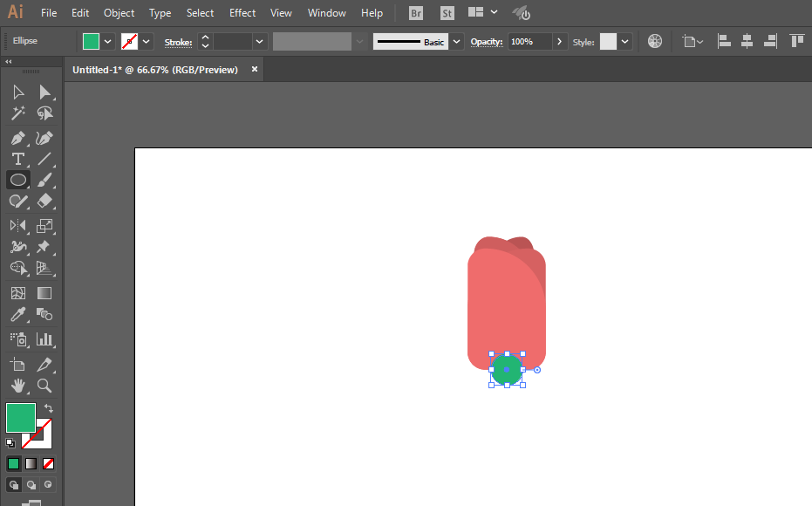This screenshot has width=812, height=506.
Task: Pick the Eyedropper tool
Action: coord(18,314)
